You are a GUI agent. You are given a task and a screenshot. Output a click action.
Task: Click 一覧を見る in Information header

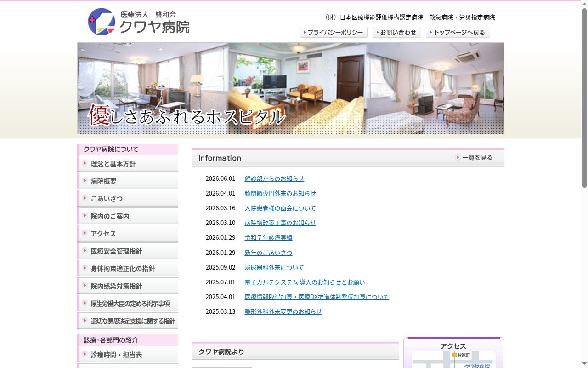tap(474, 157)
